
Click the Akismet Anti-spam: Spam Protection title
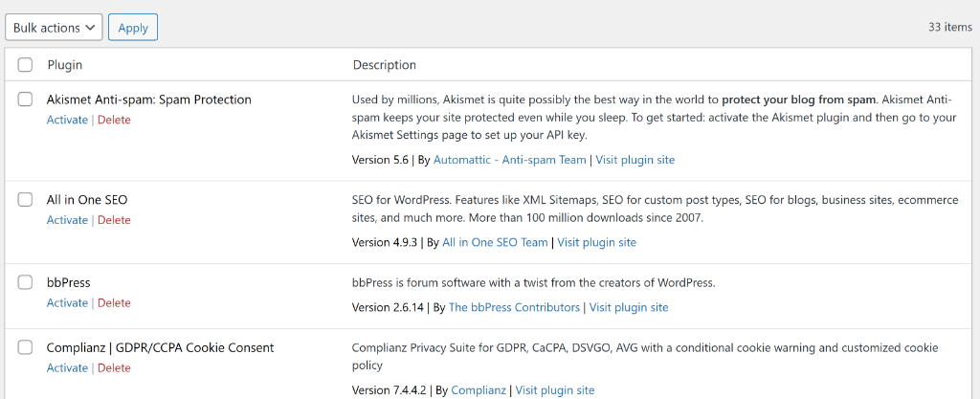point(148,100)
